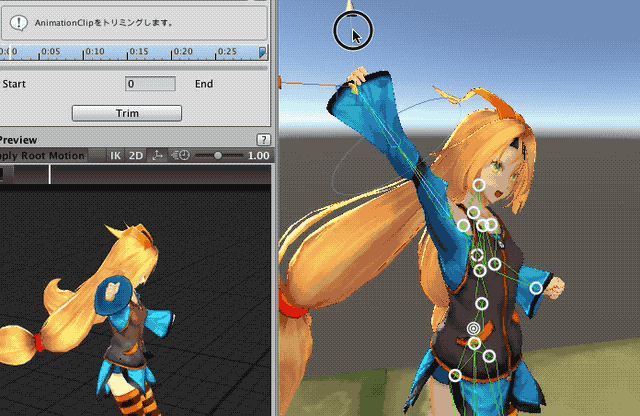Click the white playhead in preview scrubber
The height and width of the screenshot is (416, 640).
(50, 174)
